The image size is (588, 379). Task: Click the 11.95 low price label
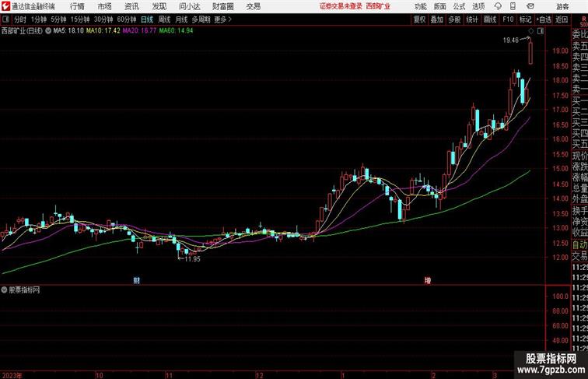tap(192, 259)
